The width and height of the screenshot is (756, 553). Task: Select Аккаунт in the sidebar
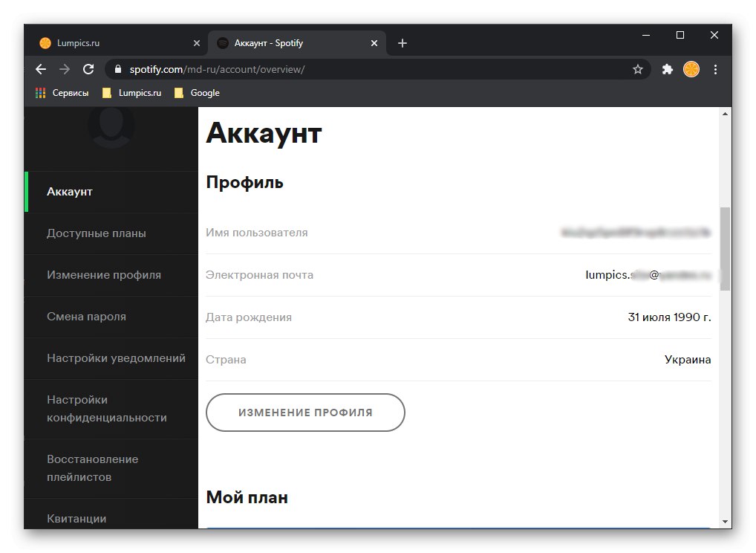pyautogui.click(x=111, y=192)
